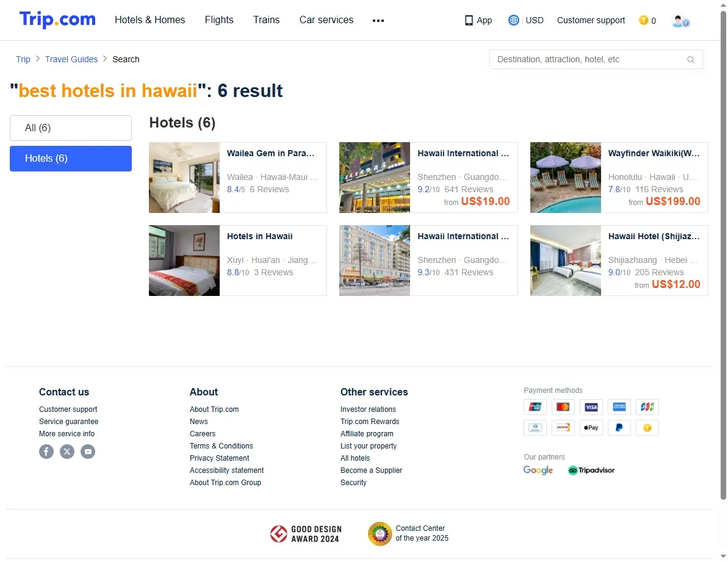Viewport: 728px width, 562px height.
Task: Open Investor relations link
Action: 368,409
